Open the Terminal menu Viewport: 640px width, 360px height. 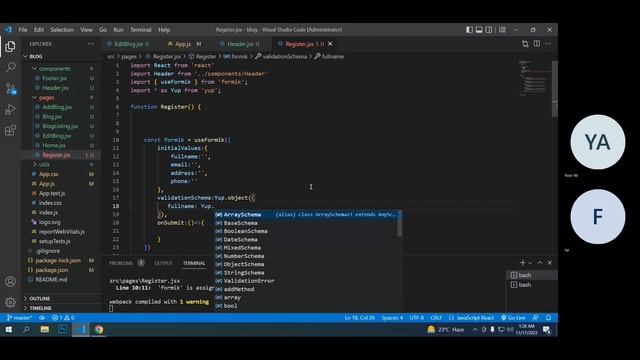[x=140, y=30]
